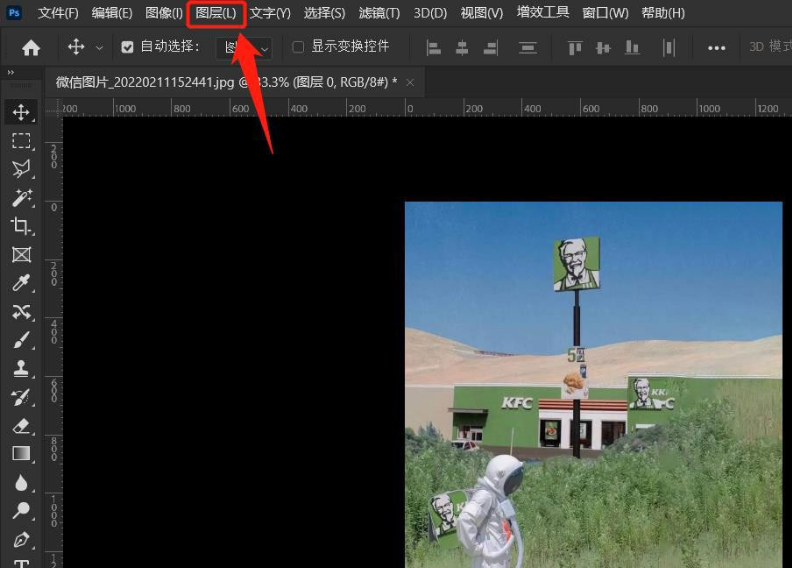The image size is (792, 568).
Task: Align vertical centers of layers
Action: click(x=603, y=48)
